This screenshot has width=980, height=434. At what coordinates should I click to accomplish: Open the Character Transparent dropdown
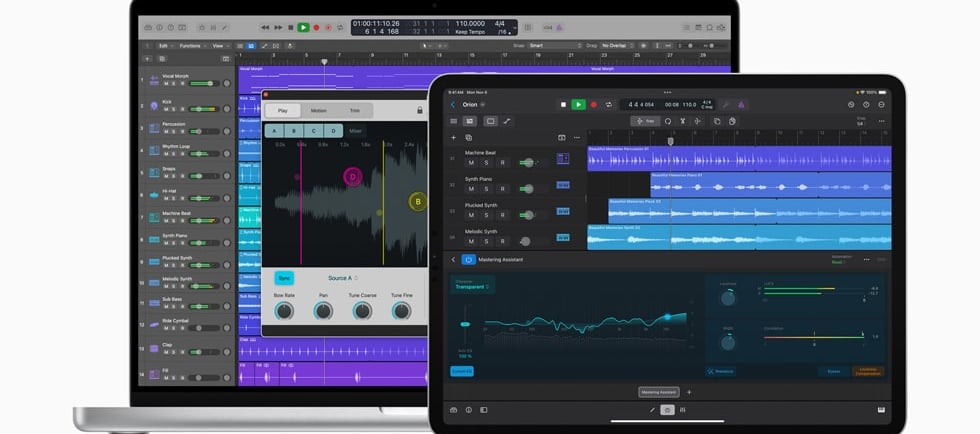click(x=472, y=285)
